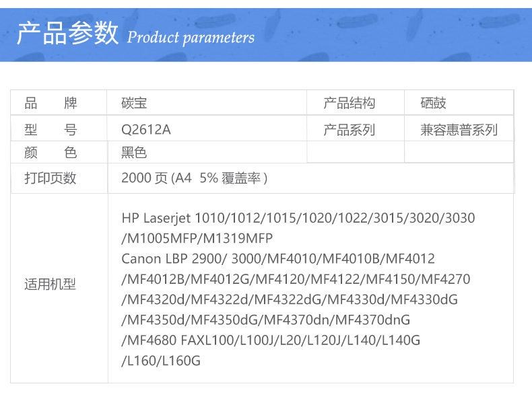Screen dimensions: 532x415
Task: Select the 适用机型 label cell
Action: click(x=59, y=289)
